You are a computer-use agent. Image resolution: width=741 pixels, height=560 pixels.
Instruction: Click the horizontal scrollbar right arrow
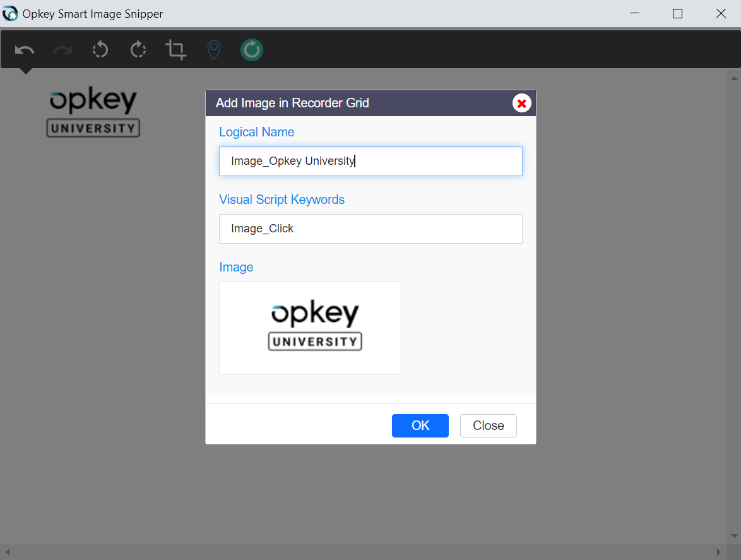pyautogui.click(x=718, y=552)
